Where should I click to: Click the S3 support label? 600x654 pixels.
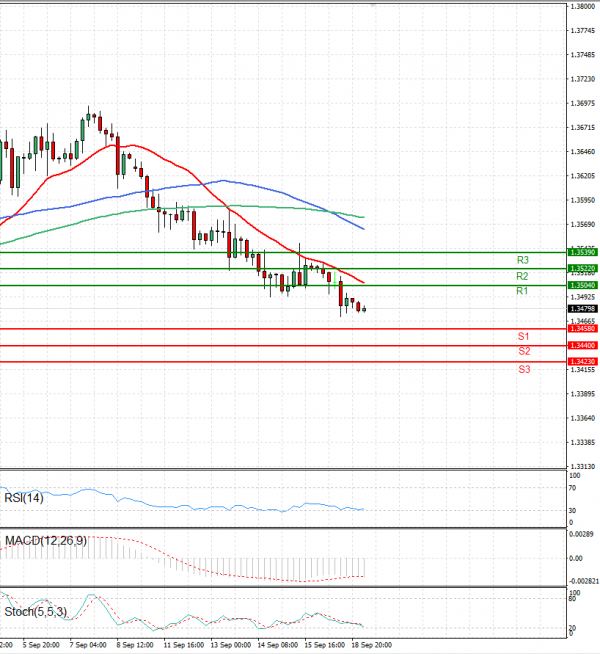(523, 369)
